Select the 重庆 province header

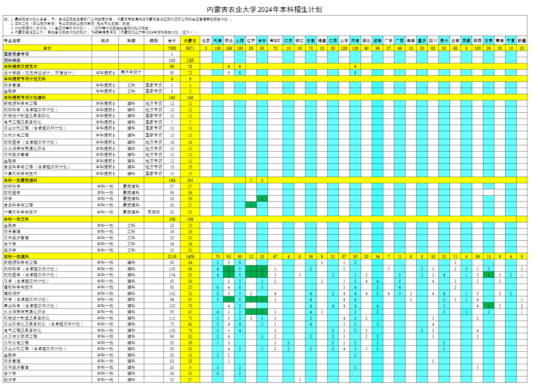point(422,41)
